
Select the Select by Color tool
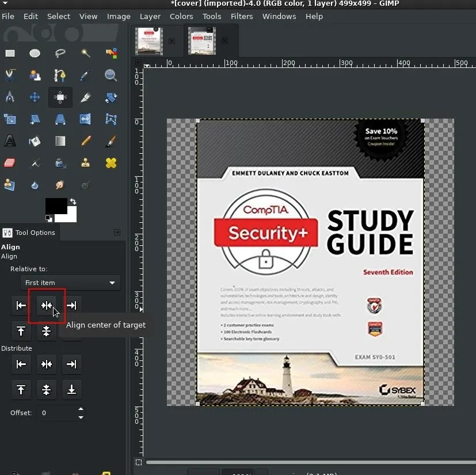111,54
